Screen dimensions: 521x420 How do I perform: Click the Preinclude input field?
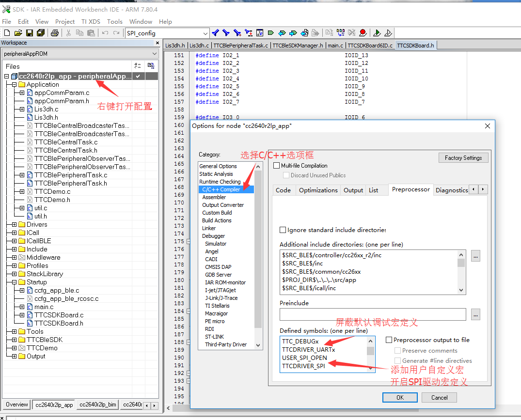click(373, 314)
